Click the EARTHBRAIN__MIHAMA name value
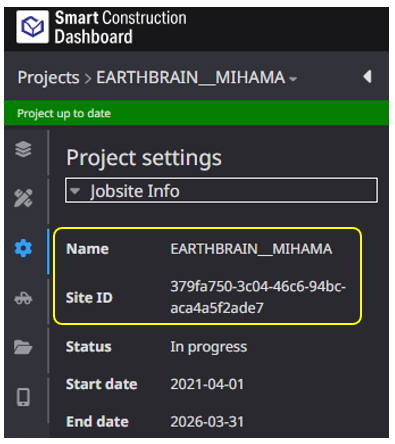 pyautogui.click(x=251, y=249)
